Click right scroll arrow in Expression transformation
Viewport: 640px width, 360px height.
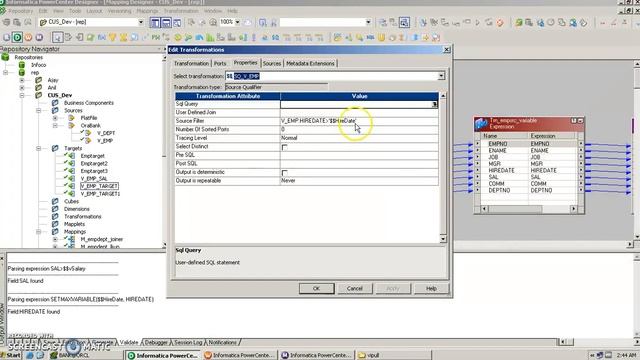(x=573, y=209)
